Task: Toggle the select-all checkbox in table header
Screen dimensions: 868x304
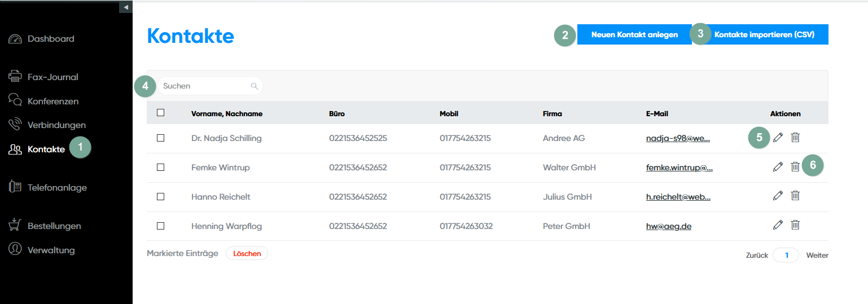Action: pos(161,113)
